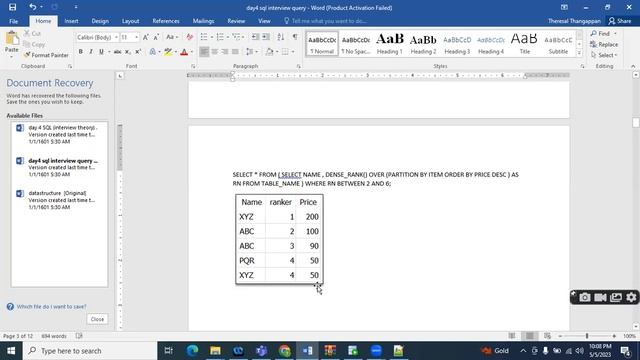Toggle Underline formatting
640x360 pixels.
101,52
